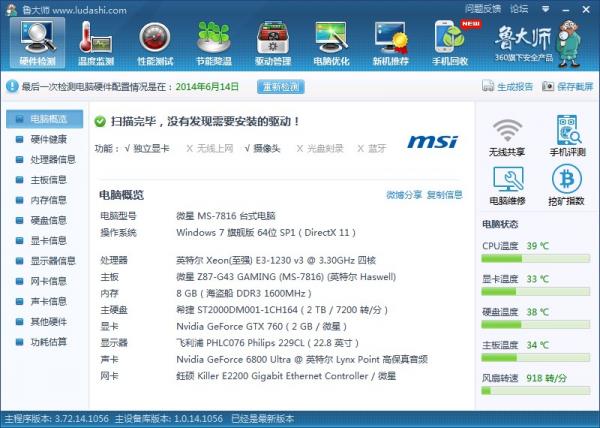The width and height of the screenshot is (600, 428).
Task: Click the 无线上网 feature indicator
Action: (x=210, y=148)
